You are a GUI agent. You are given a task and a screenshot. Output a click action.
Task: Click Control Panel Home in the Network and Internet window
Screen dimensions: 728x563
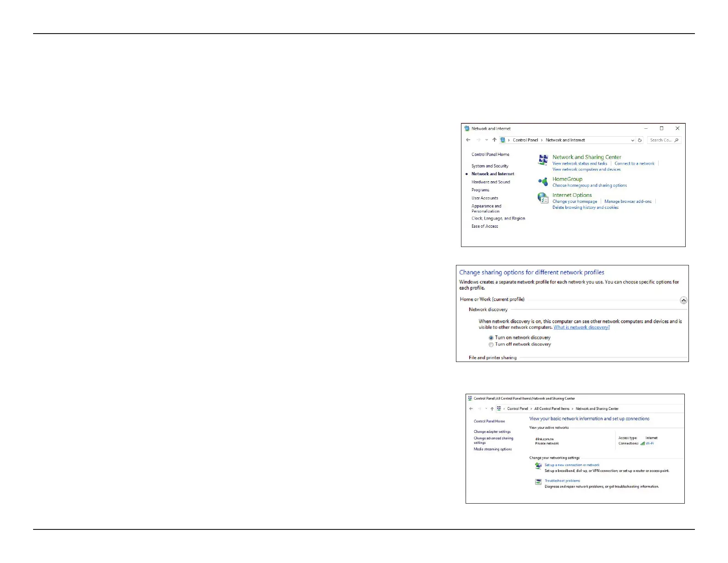click(490, 155)
